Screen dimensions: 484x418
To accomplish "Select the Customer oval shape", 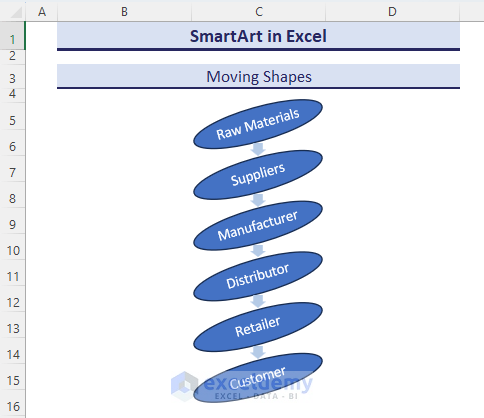I will (x=258, y=378).
